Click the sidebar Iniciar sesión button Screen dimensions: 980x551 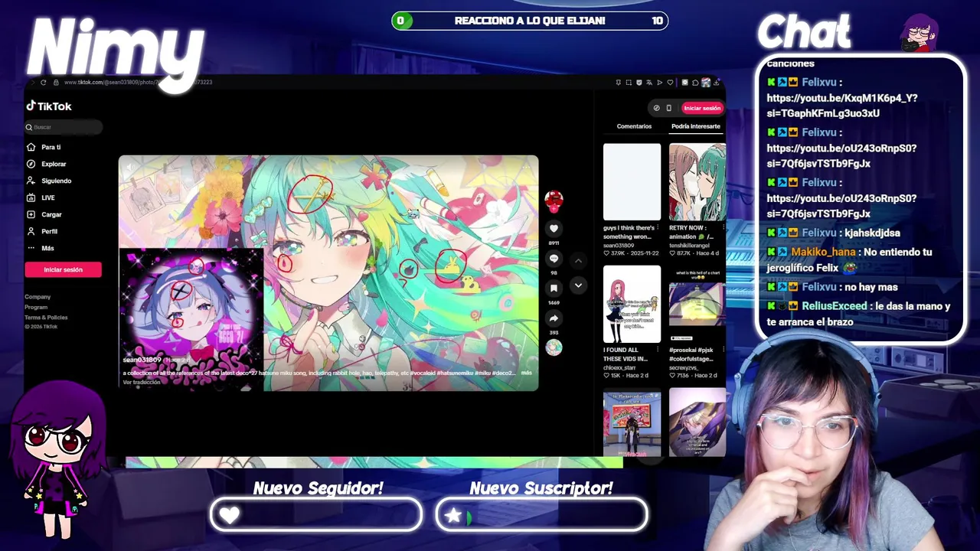(x=63, y=269)
